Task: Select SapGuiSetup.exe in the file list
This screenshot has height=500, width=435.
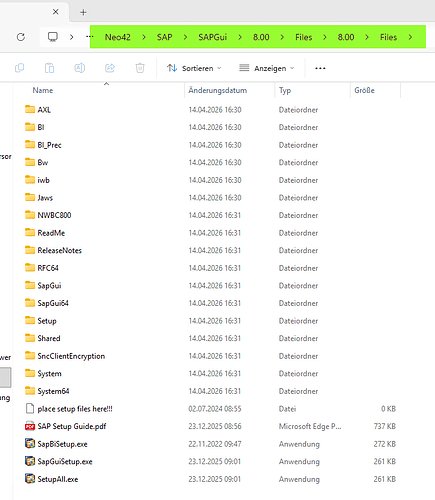Action: point(65,462)
